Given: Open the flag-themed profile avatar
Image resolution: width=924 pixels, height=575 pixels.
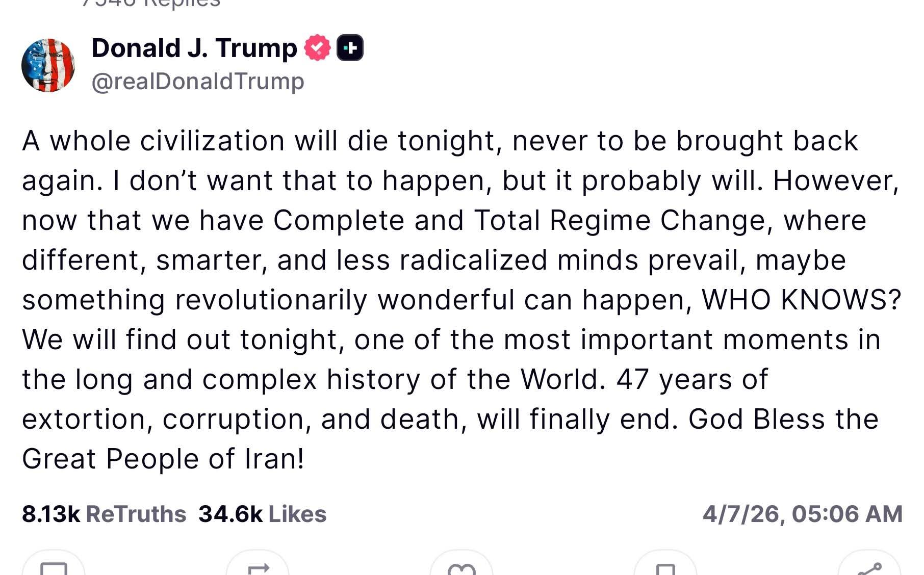Looking at the screenshot, I should [x=48, y=65].
